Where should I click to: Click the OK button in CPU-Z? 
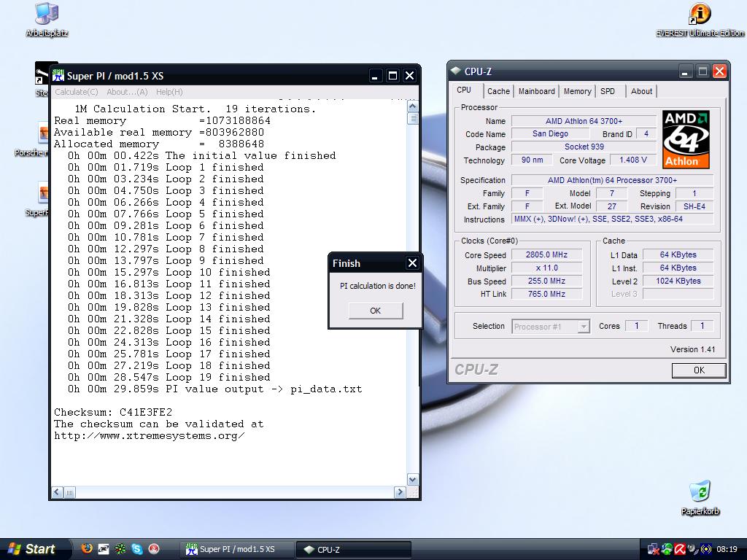click(x=698, y=370)
